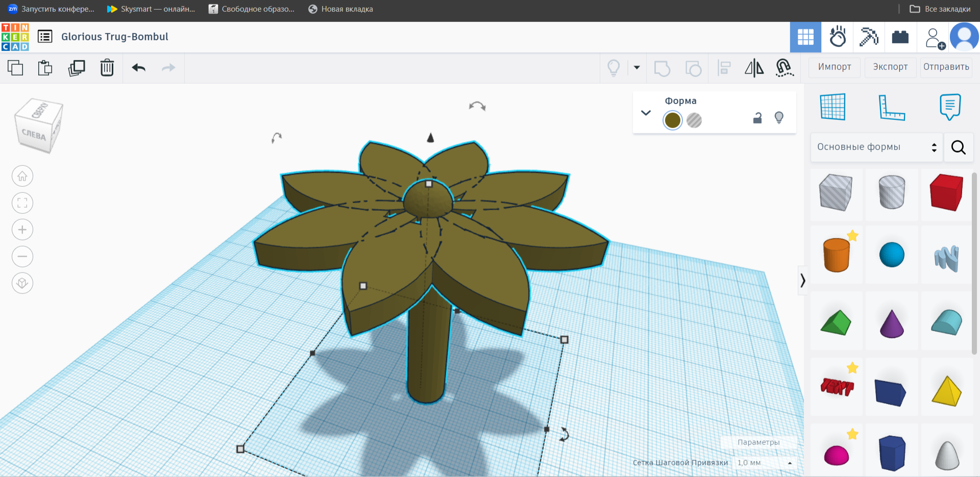Viewport: 980px width, 477px height.
Task: Open the design list panel icon
Action: click(x=45, y=37)
